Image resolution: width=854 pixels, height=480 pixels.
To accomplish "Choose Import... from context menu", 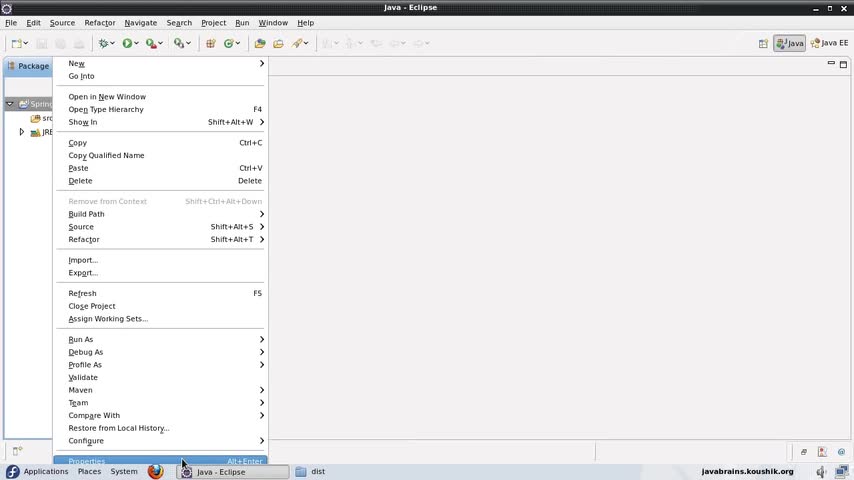I will 160,260.
